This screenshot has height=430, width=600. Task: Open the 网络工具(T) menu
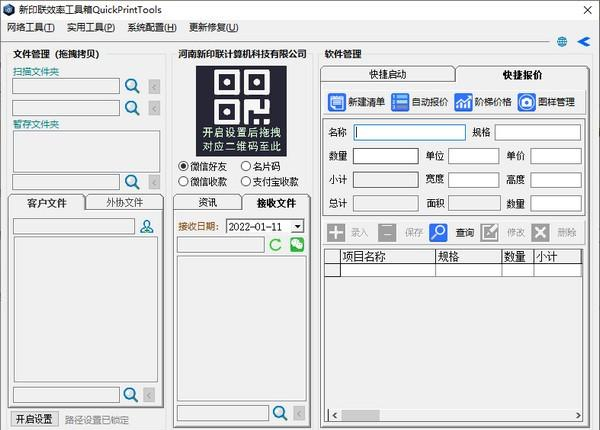(31, 27)
